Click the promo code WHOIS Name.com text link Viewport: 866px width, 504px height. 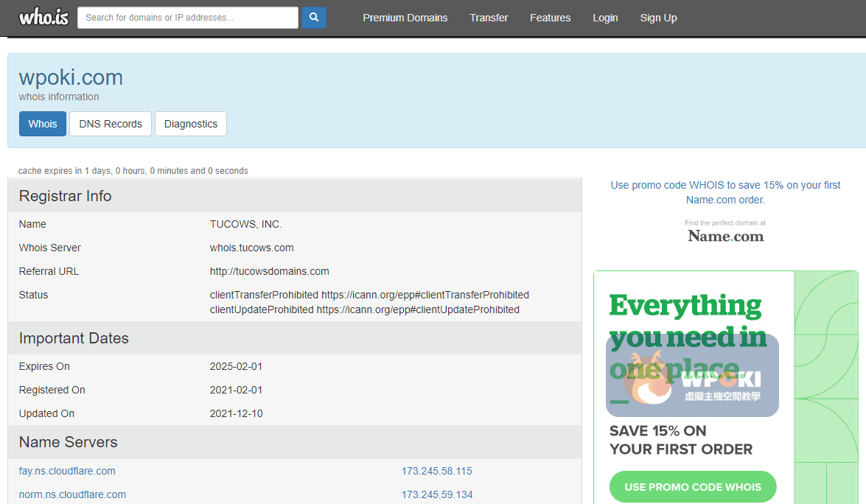coord(725,192)
